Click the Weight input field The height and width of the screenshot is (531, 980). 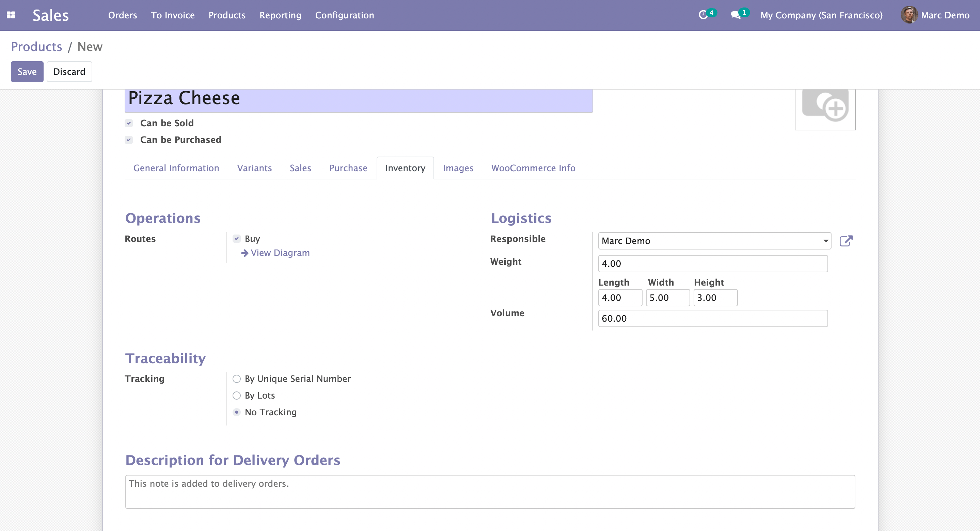tap(713, 263)
